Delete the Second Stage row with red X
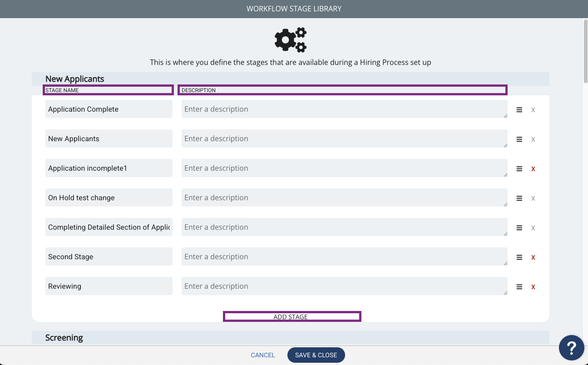Viewport: 588px width, 365px height. [533, 257]
